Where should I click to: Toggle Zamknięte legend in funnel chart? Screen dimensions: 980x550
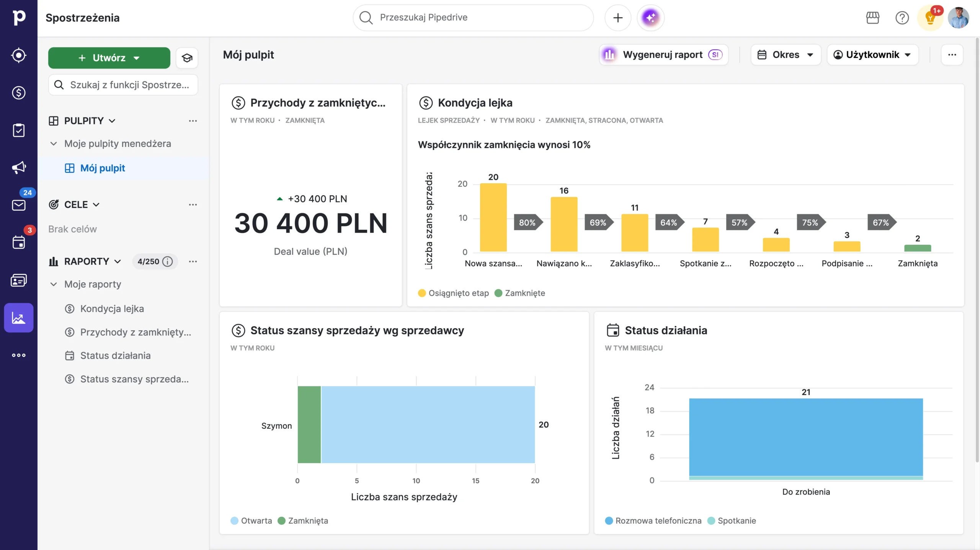click(x=520, y=293)
